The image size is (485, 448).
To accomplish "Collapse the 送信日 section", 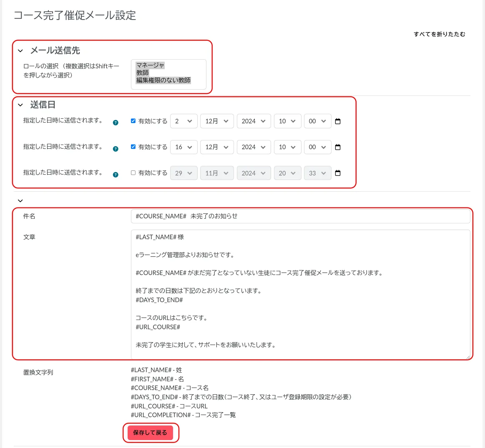I will coord(20,105).
